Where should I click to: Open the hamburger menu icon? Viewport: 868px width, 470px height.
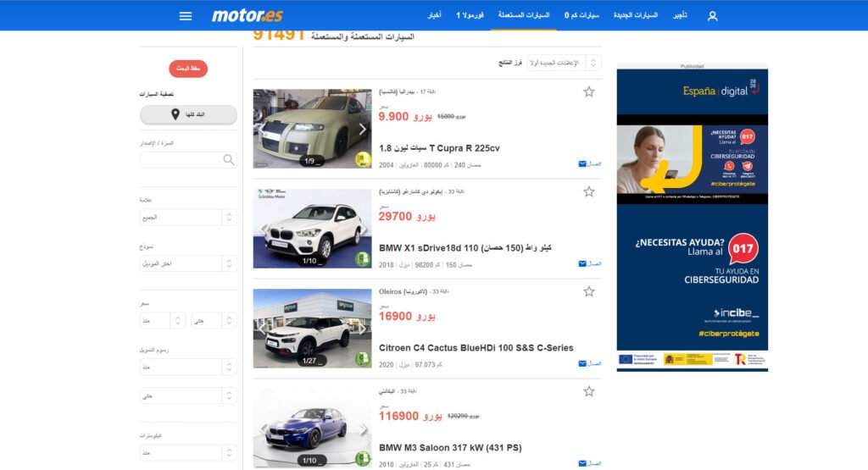coord(186,16)
